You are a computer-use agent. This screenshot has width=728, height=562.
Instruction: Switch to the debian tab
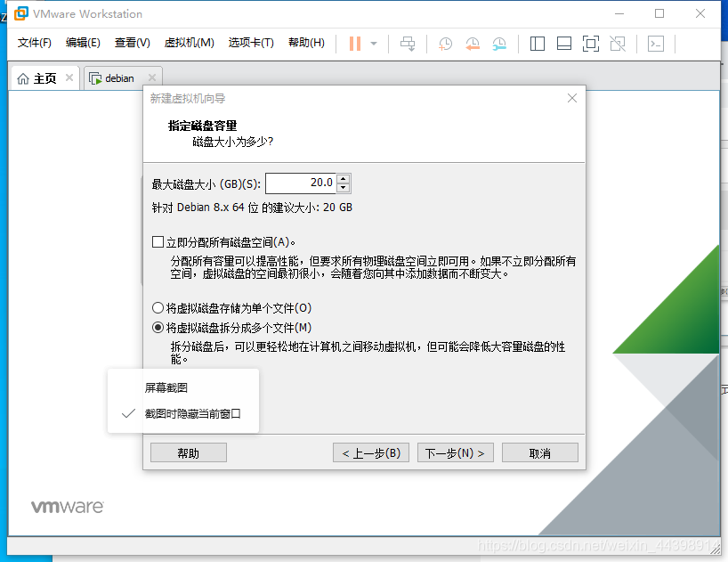(120, 77)
